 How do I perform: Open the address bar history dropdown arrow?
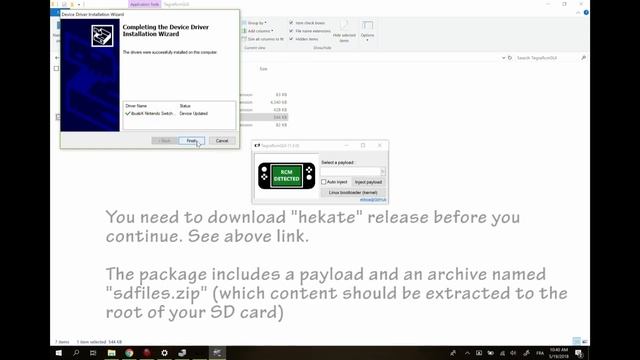coord(503,58)
